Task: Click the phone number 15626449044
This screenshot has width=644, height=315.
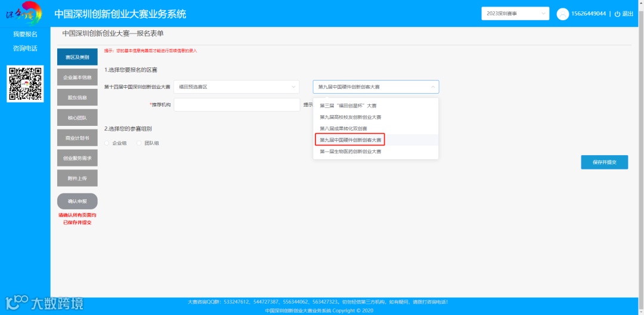Action: point(589,14)
